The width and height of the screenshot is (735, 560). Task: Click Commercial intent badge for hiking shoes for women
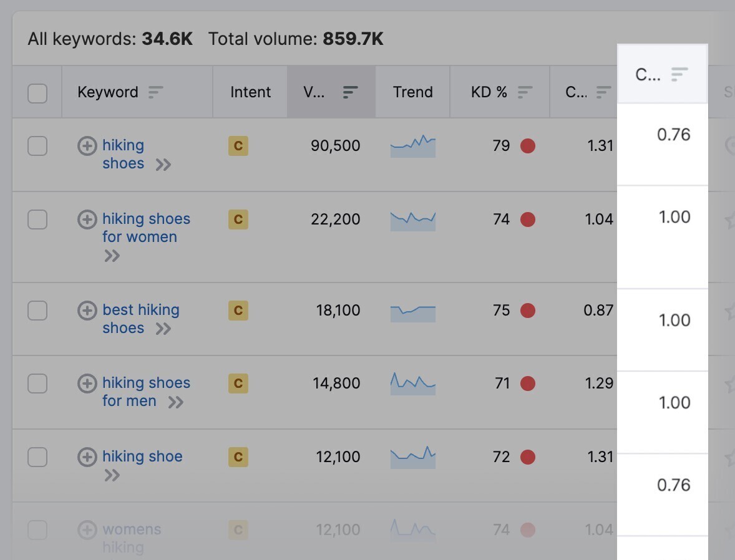[x=238, y=220]
